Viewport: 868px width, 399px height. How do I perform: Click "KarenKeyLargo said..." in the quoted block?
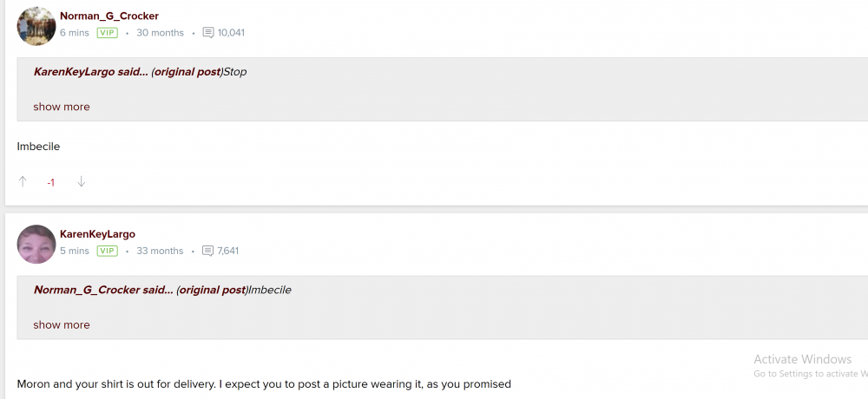click(x=90, y=72)
